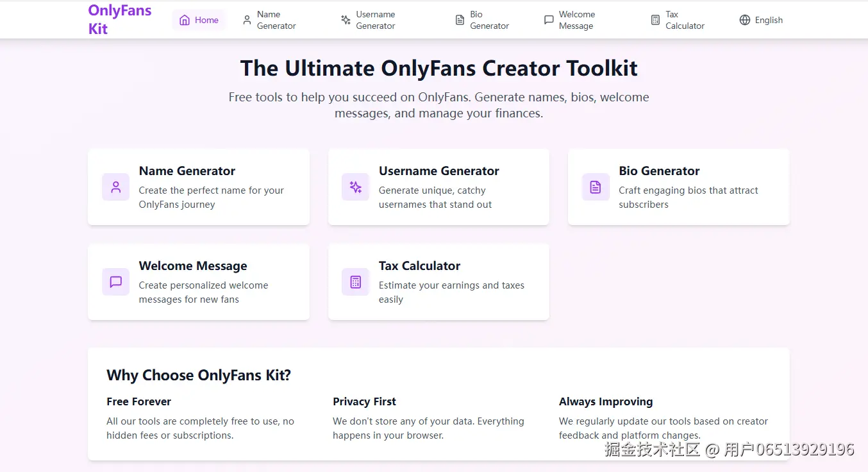The image size is (868, 472).
Task: Open the Tax Calculator card title
Action: [420, 266]
